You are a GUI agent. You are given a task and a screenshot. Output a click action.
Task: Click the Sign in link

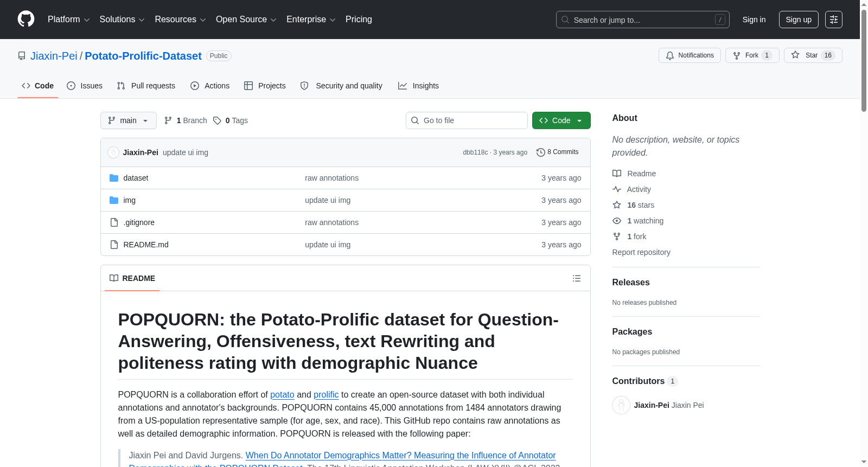[x=754, y=20]
